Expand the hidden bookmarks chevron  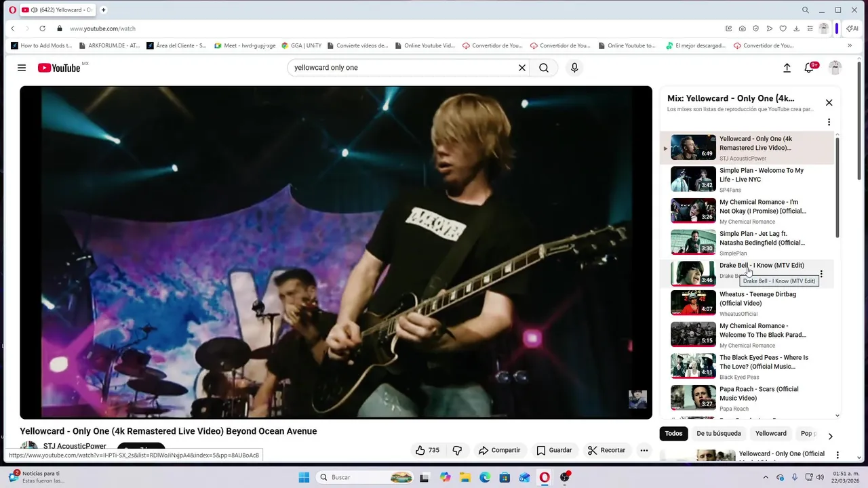tap(850, 46)
